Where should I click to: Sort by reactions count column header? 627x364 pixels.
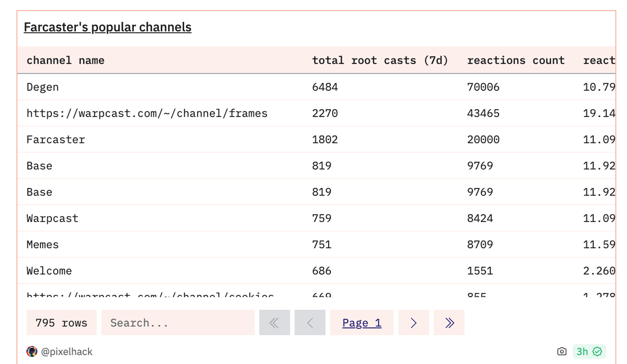coord(516,60)
